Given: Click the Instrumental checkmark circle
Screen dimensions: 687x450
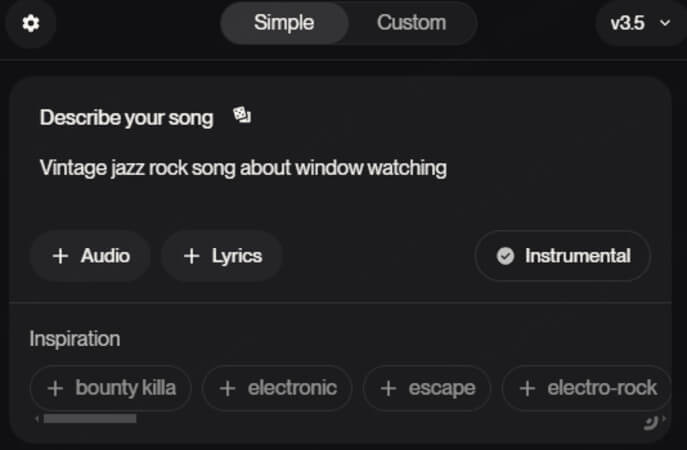Looking at the screenshot, I should pyautogui.click(x=505, y=256).
